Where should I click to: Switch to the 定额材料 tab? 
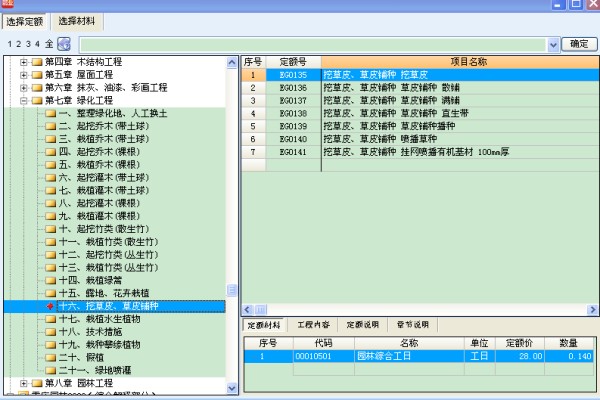pos(263,325)
